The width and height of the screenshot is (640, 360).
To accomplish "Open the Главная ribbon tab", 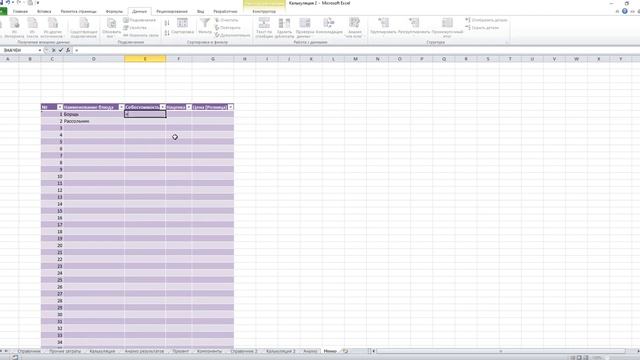I will click(20, 11).
